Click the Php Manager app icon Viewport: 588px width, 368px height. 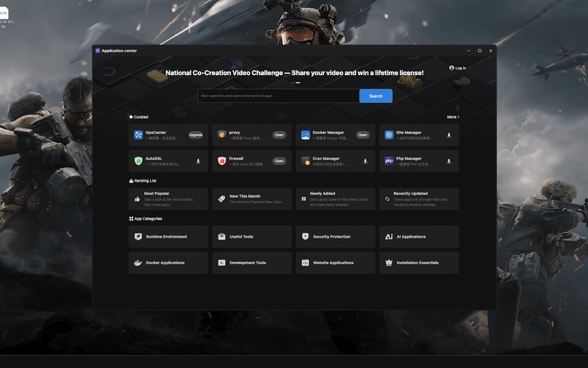click(390, 161)
